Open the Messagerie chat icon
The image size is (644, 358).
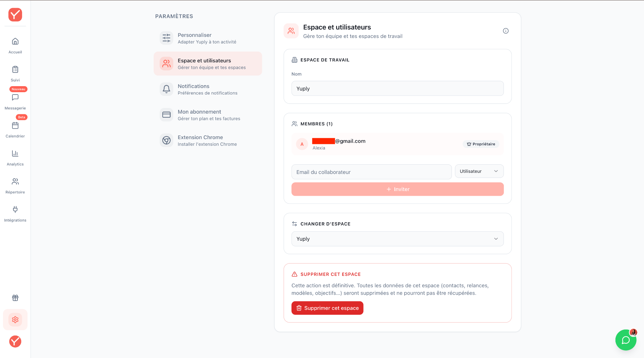15,98
